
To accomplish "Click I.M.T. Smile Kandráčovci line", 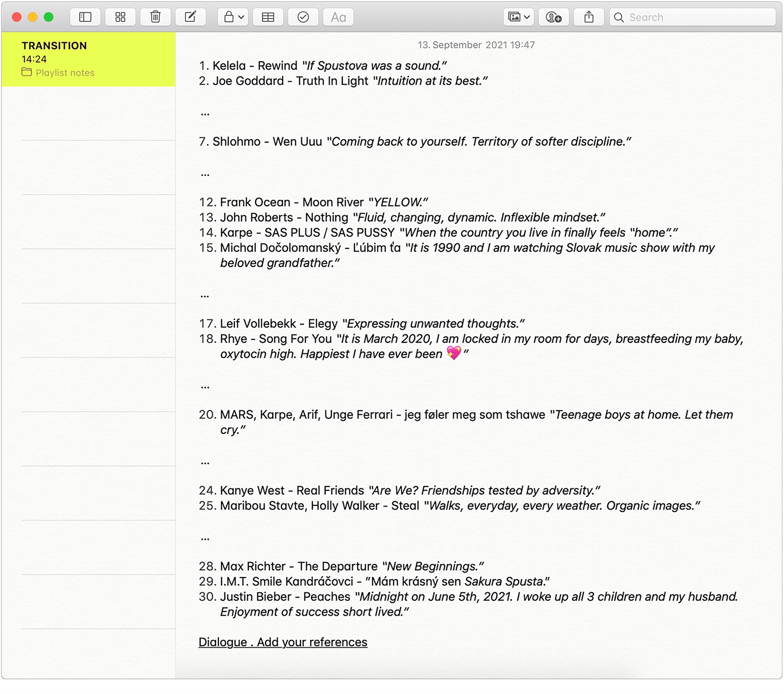I will (374, 581).
